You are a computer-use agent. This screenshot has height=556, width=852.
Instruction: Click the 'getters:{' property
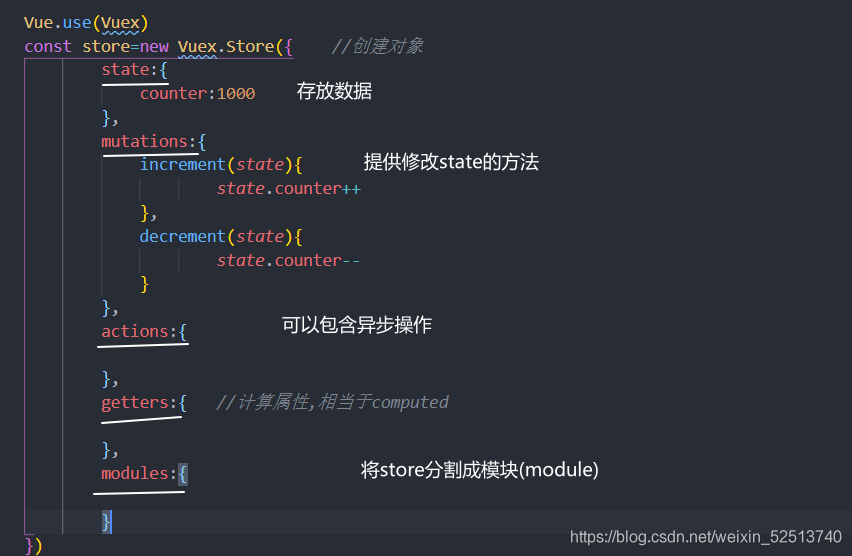pyautogui.click(x=144, y=403)
